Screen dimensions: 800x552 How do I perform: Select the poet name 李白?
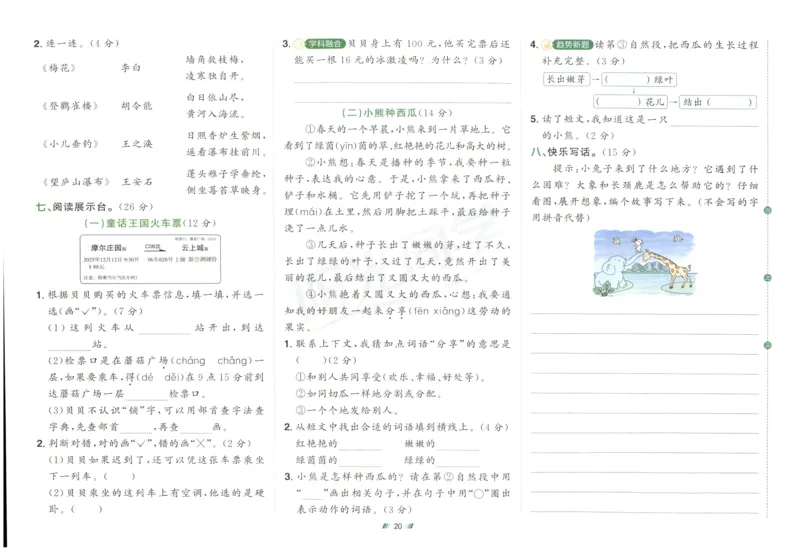pyautogui.click(x=131, y=68)
